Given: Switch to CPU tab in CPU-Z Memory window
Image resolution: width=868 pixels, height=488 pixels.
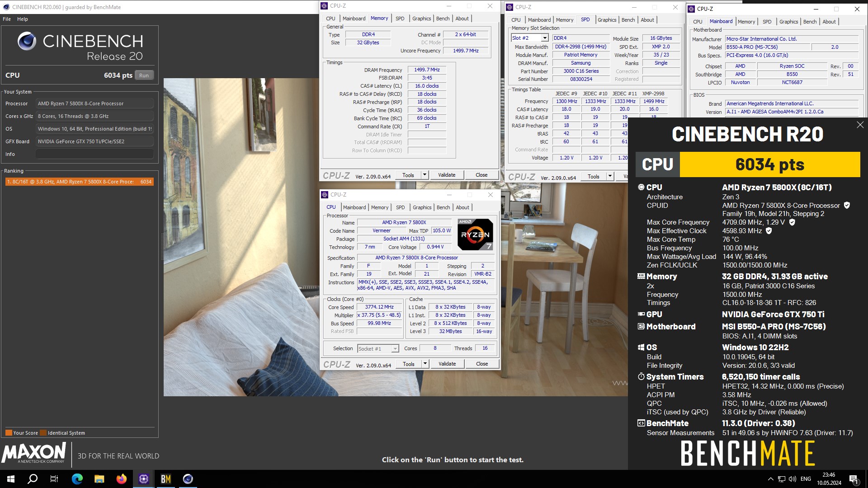Looking at the screenshot, I should (330, 19).
